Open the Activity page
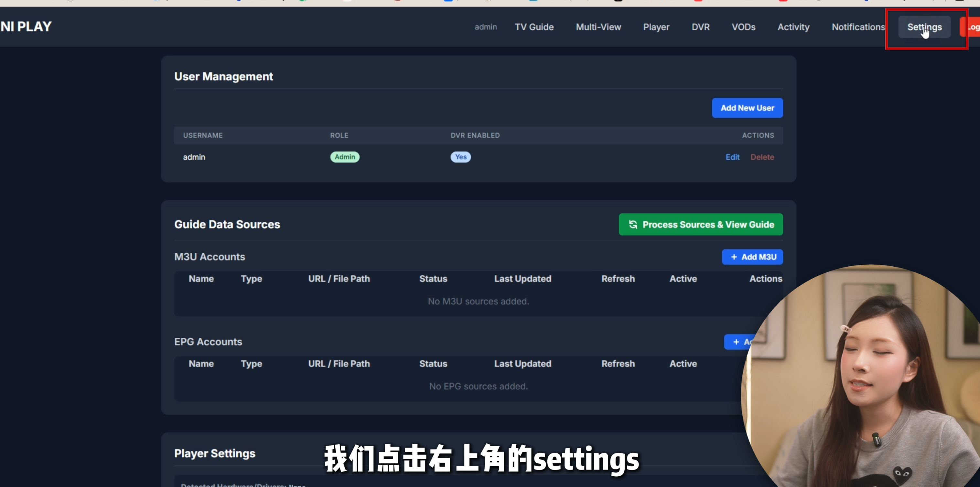The image size is (980, 487). pyautogui.click(x=793, y=27)
